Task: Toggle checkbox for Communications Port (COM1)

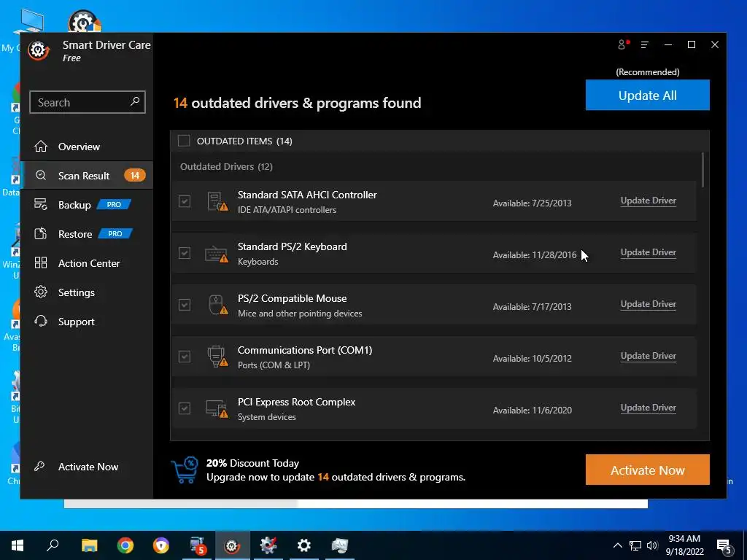Action: point(185,357)
